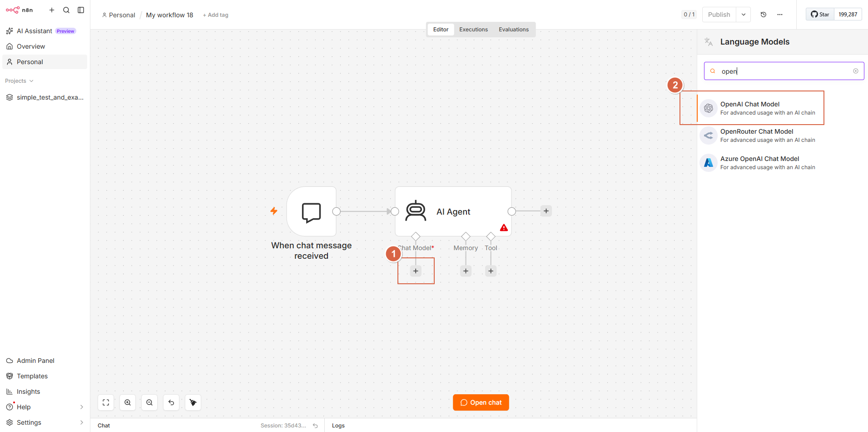Image resolution: width=868 pixels, height=432 pixels.
Task: Click the Open chat button
Action: 481,402
